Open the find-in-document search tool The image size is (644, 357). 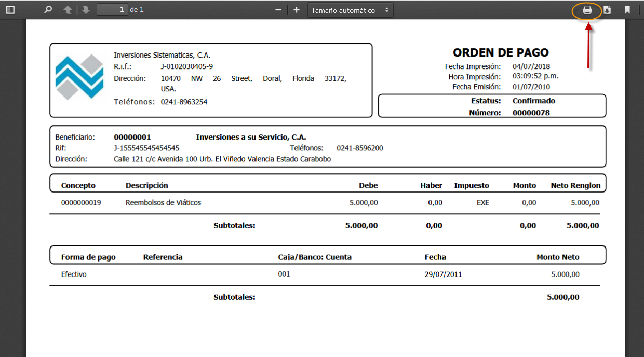(48, 10)
